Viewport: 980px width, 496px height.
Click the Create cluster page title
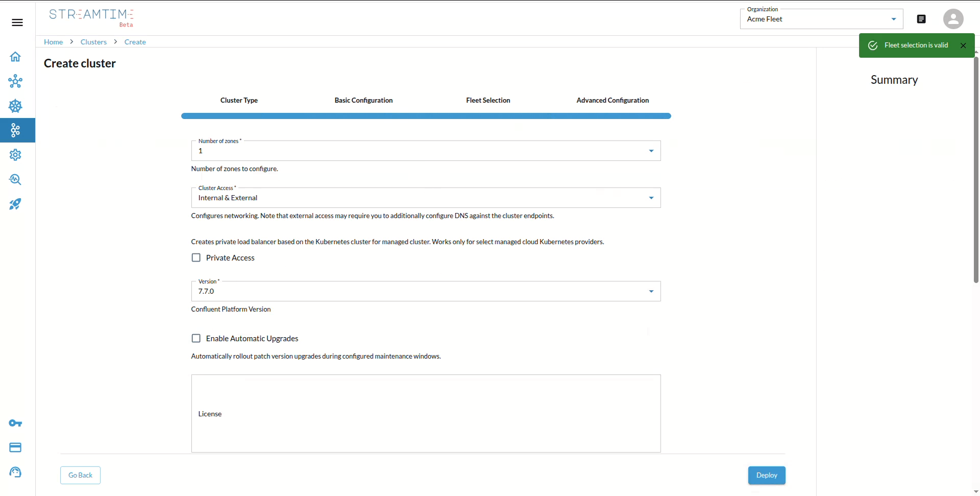click(80, 63)
